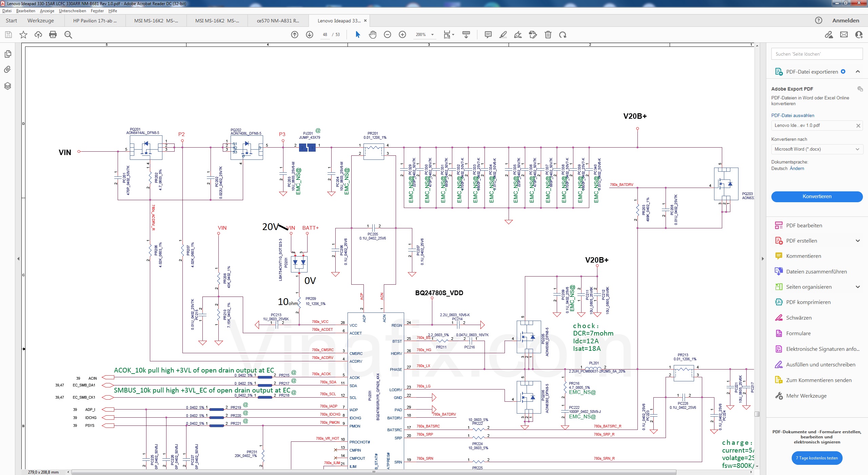Rotate the page with rotate icon
Image resolution: width=868 pixels, height=475 pixels.
coord(563,35)
